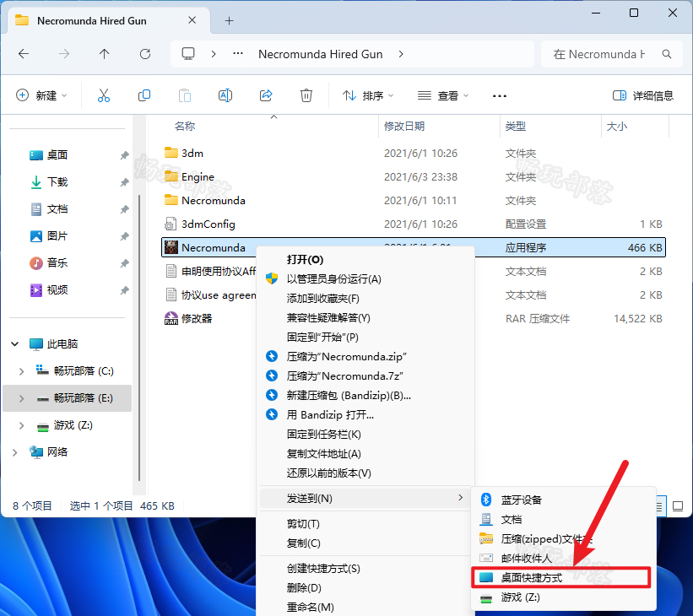693x616 pixels.
Task: Click the chevron after Necromunda Hired Gun path
Action: pos(401,54)
